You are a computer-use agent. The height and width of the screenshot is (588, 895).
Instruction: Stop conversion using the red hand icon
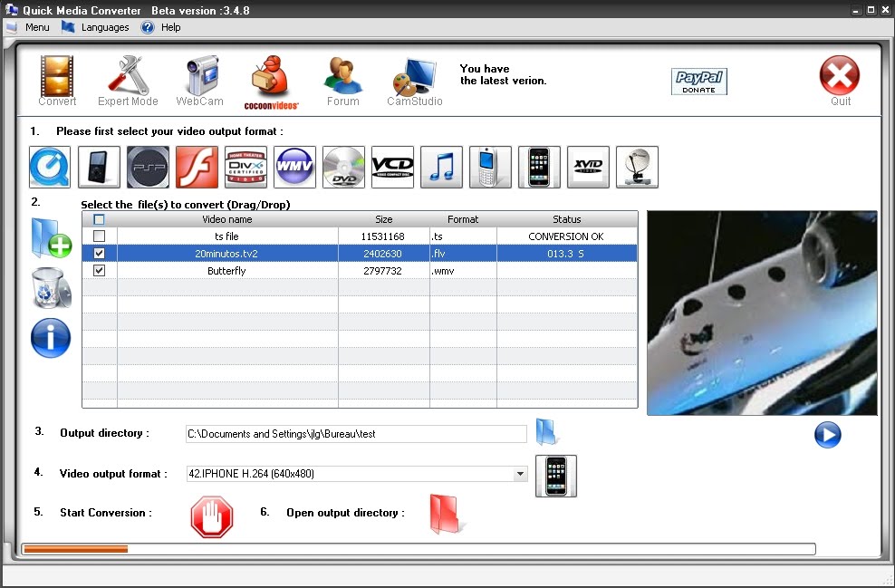(211, 516)
